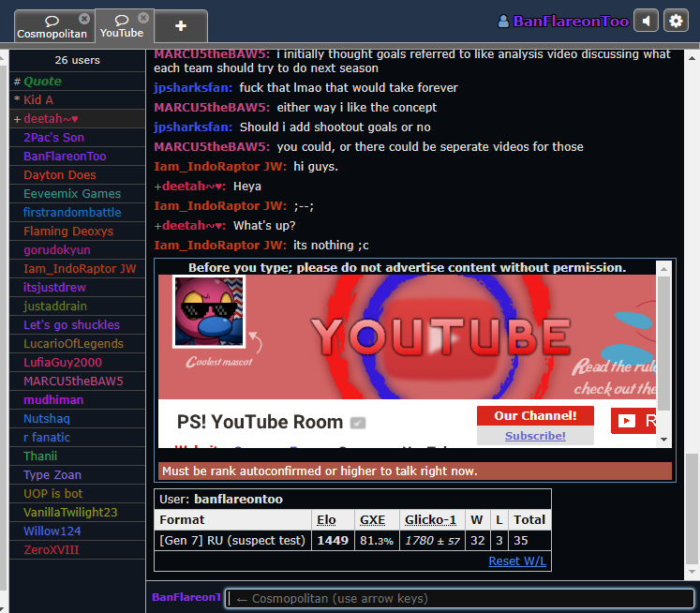Open Type Zoan in the user list
700x613 pixels.
(77, 475)
